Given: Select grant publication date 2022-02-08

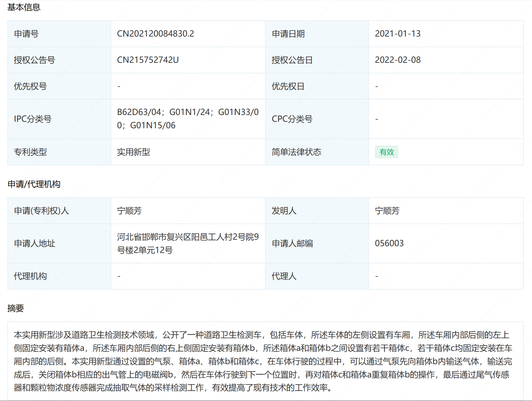Looking at the screenshot, I should coord(398,60).
